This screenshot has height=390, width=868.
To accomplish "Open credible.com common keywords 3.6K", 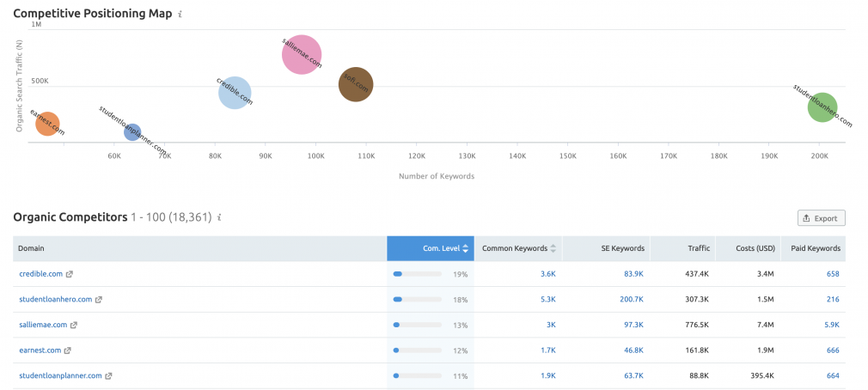I will coord(548,274).
